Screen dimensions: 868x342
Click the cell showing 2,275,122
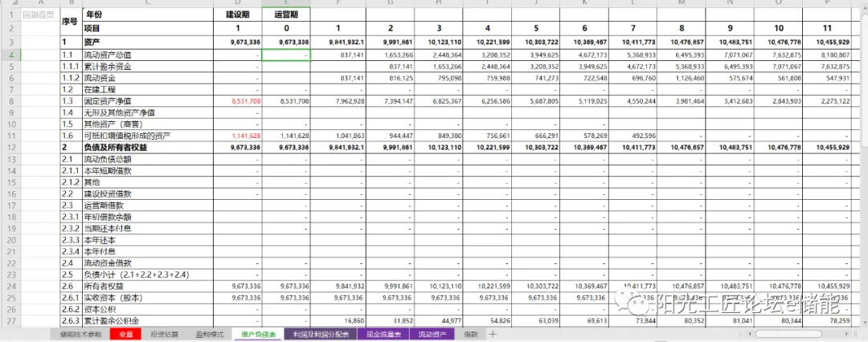(827, 101)
